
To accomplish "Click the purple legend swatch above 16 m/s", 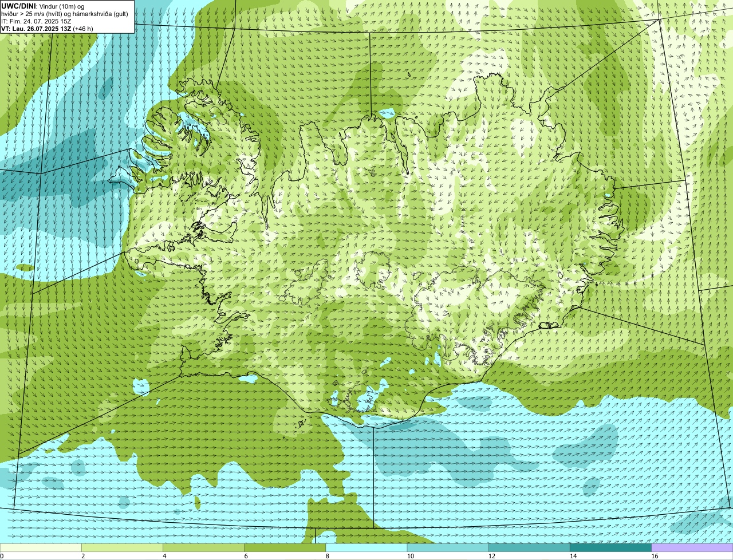I will coord(692,547).
